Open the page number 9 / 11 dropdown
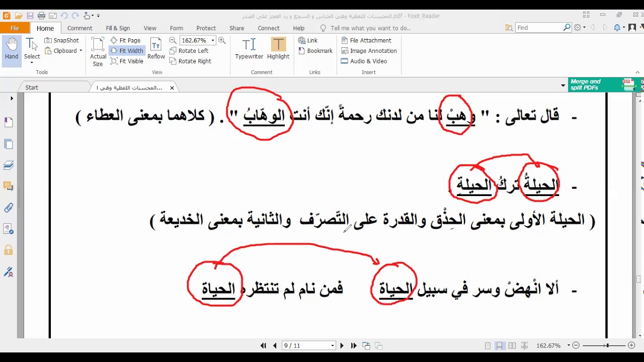Viewport: 644px width, 362px height. (332, 346)
